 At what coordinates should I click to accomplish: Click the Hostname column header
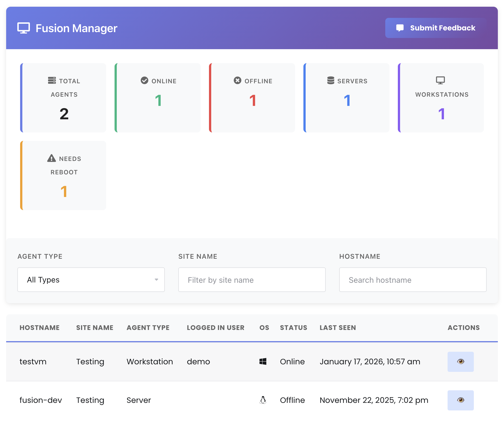click(x=39, y=328)
